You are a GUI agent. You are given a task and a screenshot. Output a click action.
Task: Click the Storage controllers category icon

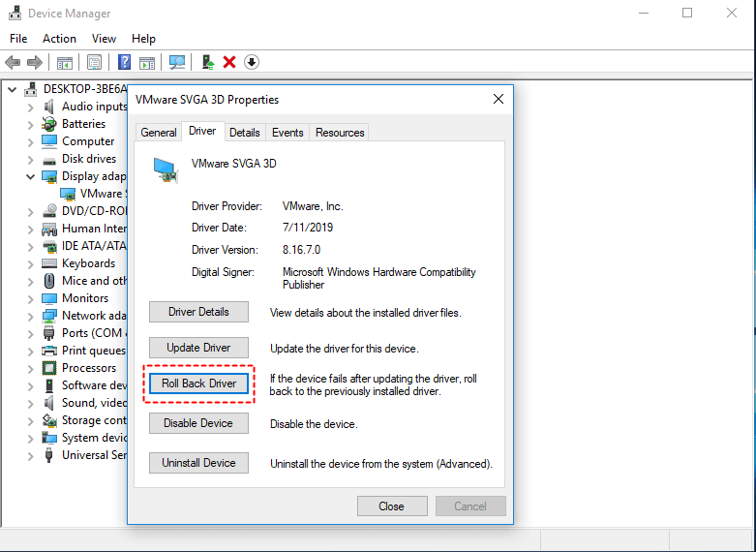tap(49, 420)
